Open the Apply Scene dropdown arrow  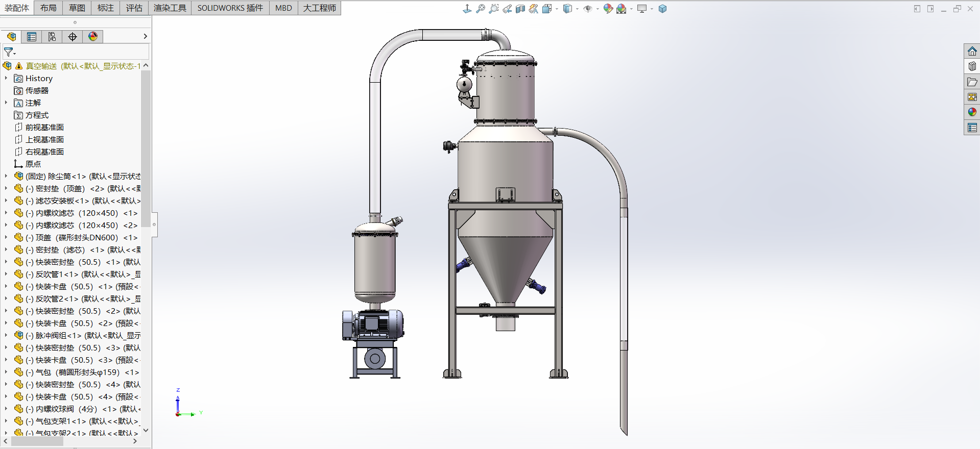tap(631, 9)
